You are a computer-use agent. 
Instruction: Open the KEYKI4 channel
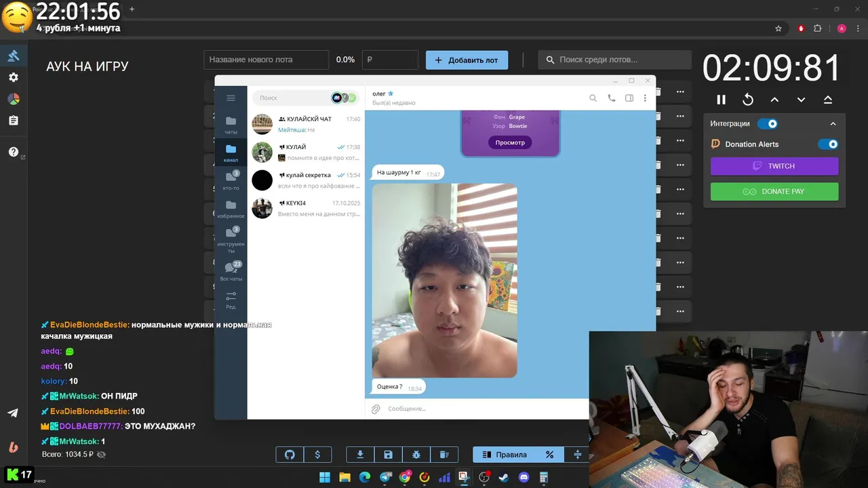[x=306, y=208]
